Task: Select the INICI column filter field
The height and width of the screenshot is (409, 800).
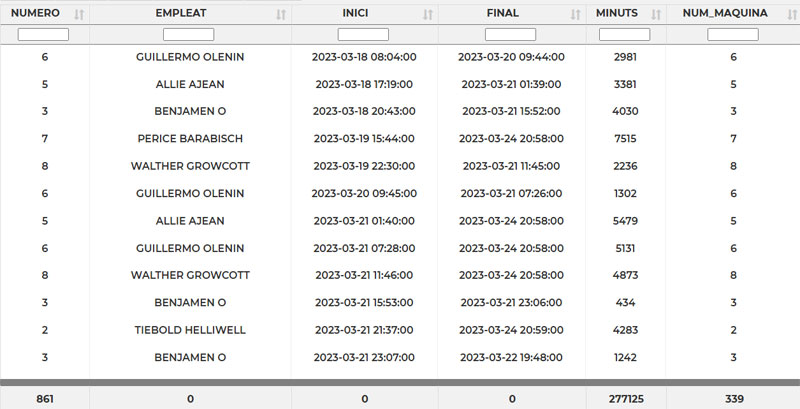Action: click(364, 34)
